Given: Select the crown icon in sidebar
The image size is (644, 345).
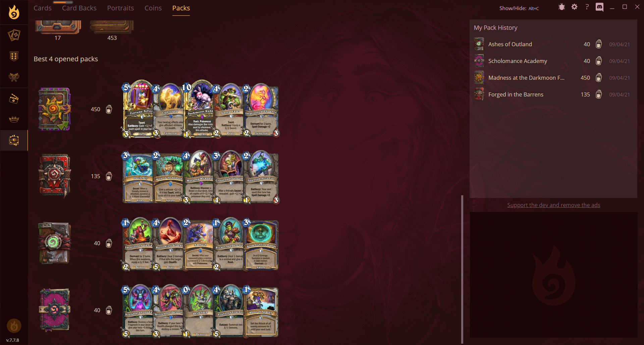Looking at the screenshot, I should [x=14, y=119].
